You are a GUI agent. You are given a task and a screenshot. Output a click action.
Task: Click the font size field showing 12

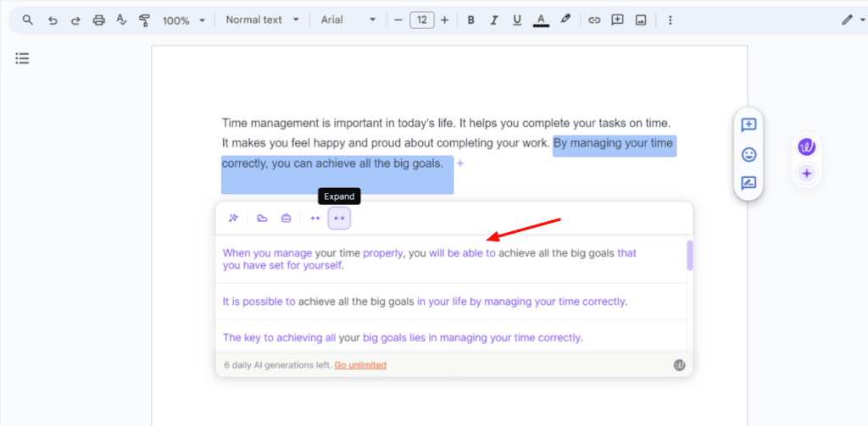[x=421, y=20]
